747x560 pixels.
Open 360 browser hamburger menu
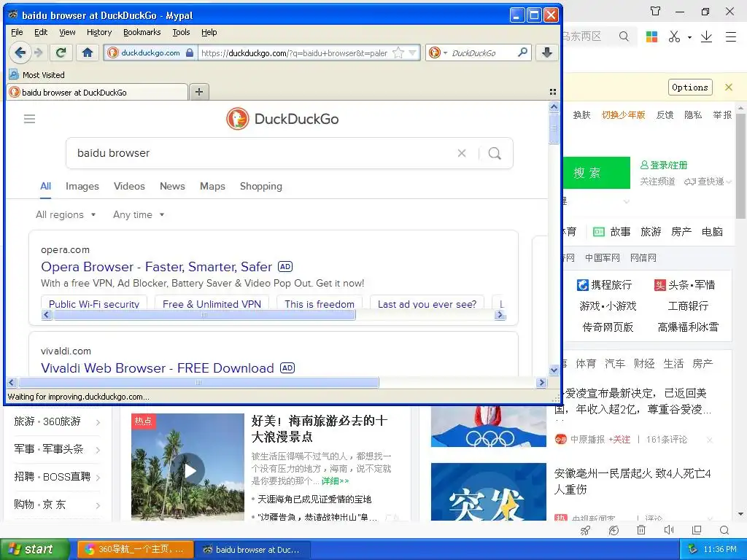(731, 36)
